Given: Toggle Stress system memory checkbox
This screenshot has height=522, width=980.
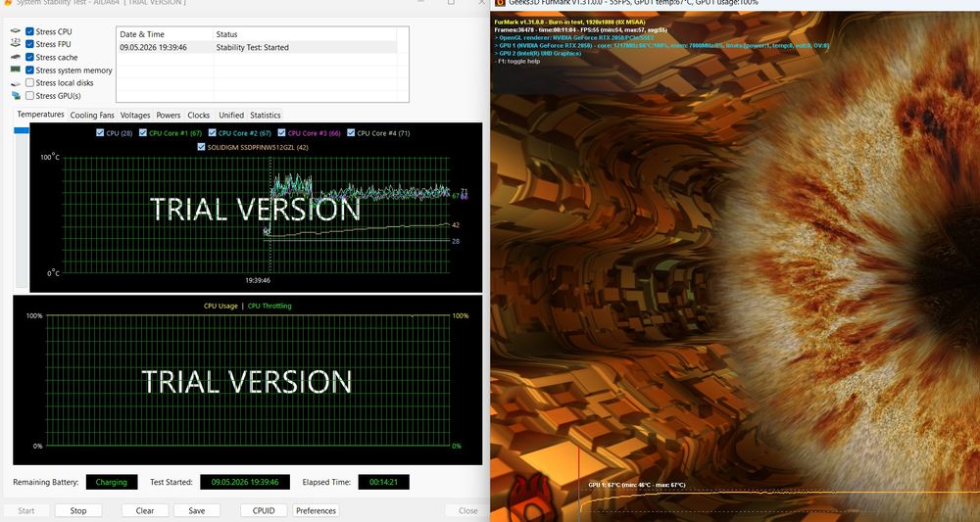Looking at the screenshot, I should pos(29,70).
